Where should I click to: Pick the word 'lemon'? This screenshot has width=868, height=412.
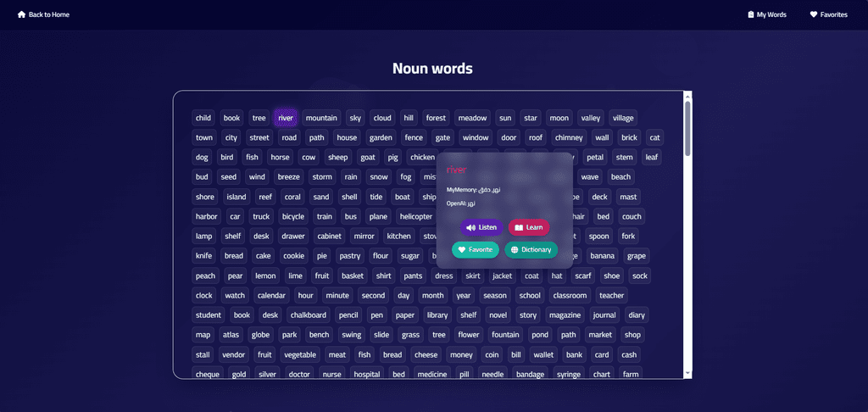pos(265,276)
